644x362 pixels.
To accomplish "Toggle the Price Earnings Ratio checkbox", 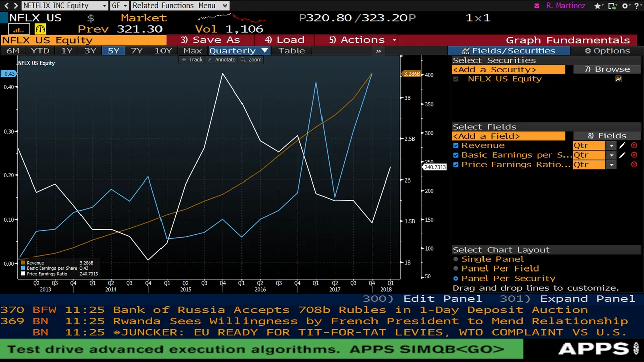I will click(456, 165).
